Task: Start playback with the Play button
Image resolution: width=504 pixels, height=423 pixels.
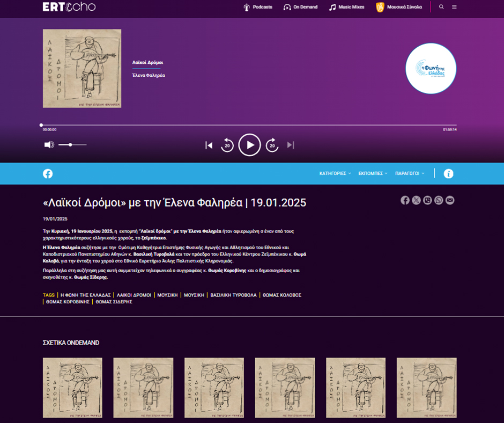Action: pos(249,145)
